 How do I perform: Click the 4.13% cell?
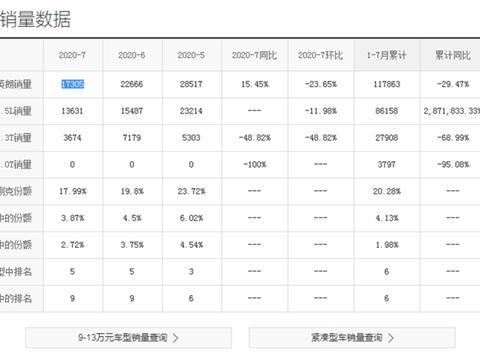pos(387,218)
